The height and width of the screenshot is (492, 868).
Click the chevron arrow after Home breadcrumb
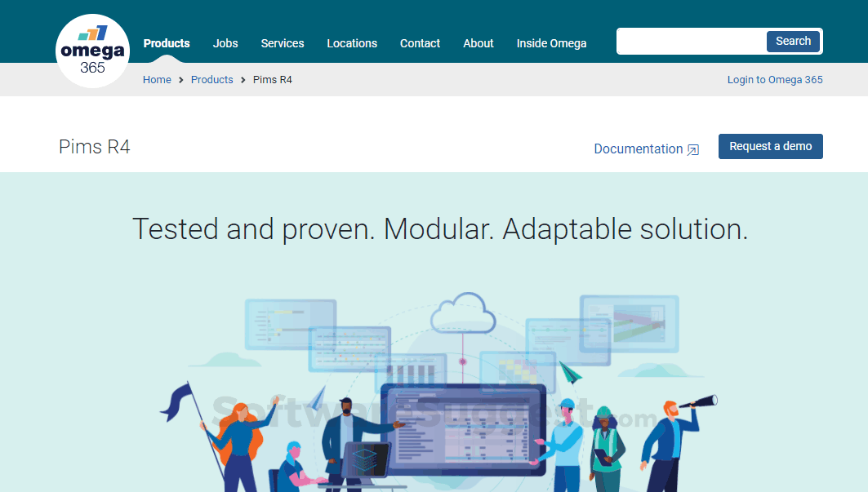tap(179, 79)
